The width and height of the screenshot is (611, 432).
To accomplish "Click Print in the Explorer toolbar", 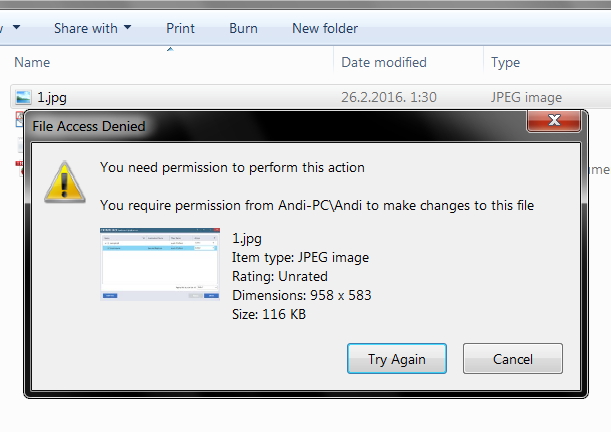I will pos(180,28).
